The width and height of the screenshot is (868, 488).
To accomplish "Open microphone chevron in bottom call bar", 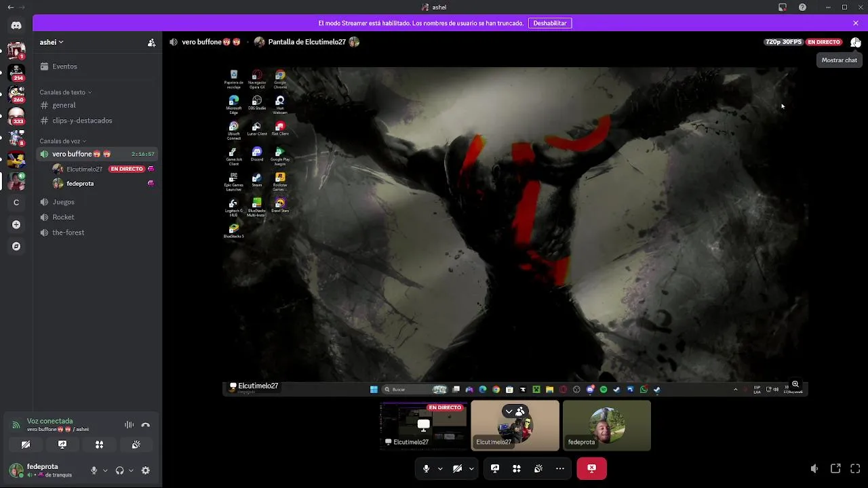I will pyautogui.click(x=440, y=468).
